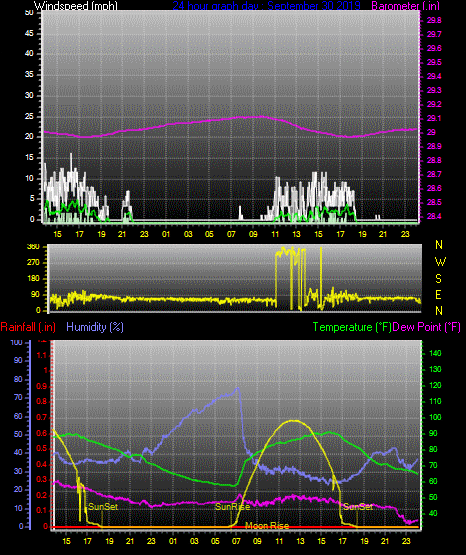Screen dimensions: 466x555
Task: Select the Dew Point (°F) legend label
Action: [x=427, y=327]
